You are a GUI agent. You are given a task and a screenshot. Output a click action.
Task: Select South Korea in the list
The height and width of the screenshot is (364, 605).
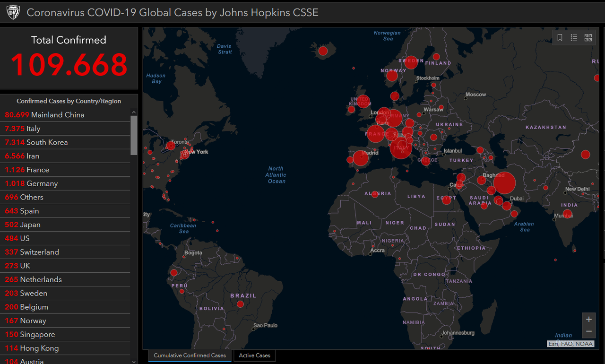click(65, 142)
